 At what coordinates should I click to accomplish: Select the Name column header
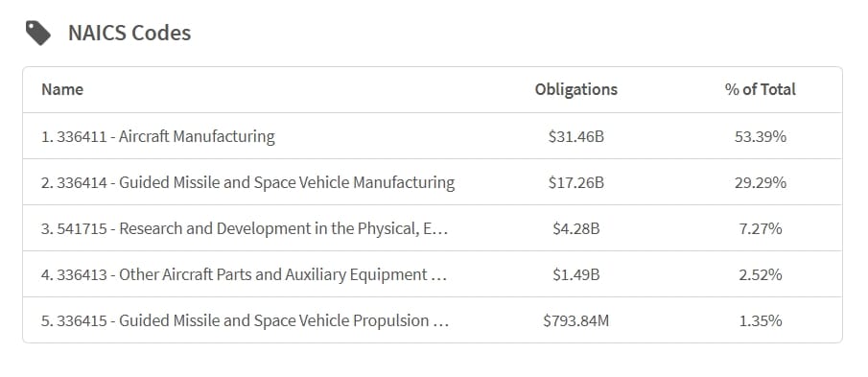(x=62, y=89)
